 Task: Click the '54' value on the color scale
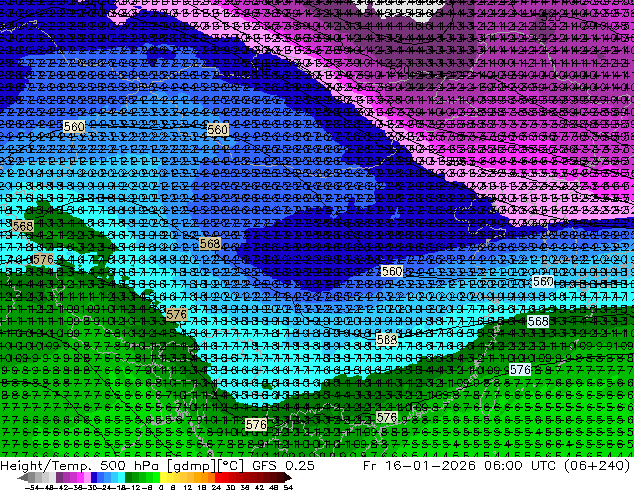[x=287, y=487]
